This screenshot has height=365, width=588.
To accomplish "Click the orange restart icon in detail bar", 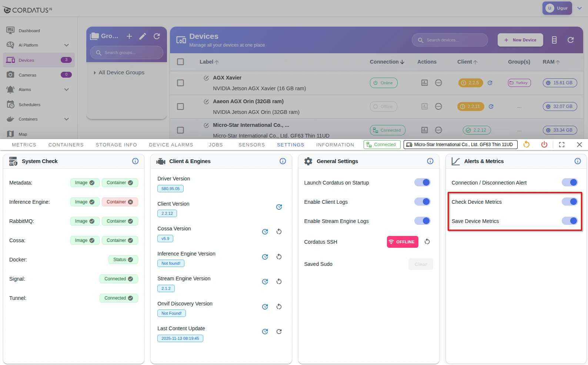I will [x=526, y=145].
